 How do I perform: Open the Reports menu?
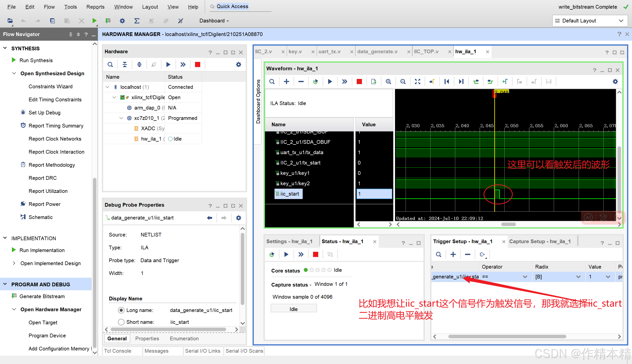[95, 7]
